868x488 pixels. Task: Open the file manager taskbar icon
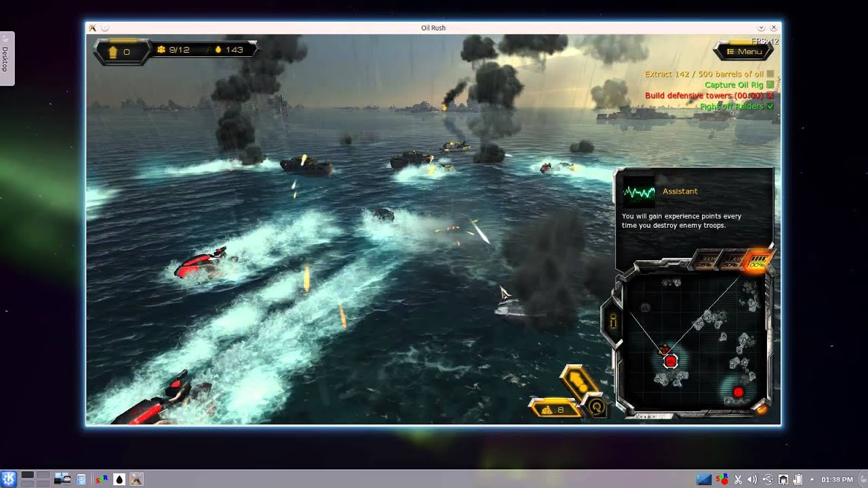62,479
